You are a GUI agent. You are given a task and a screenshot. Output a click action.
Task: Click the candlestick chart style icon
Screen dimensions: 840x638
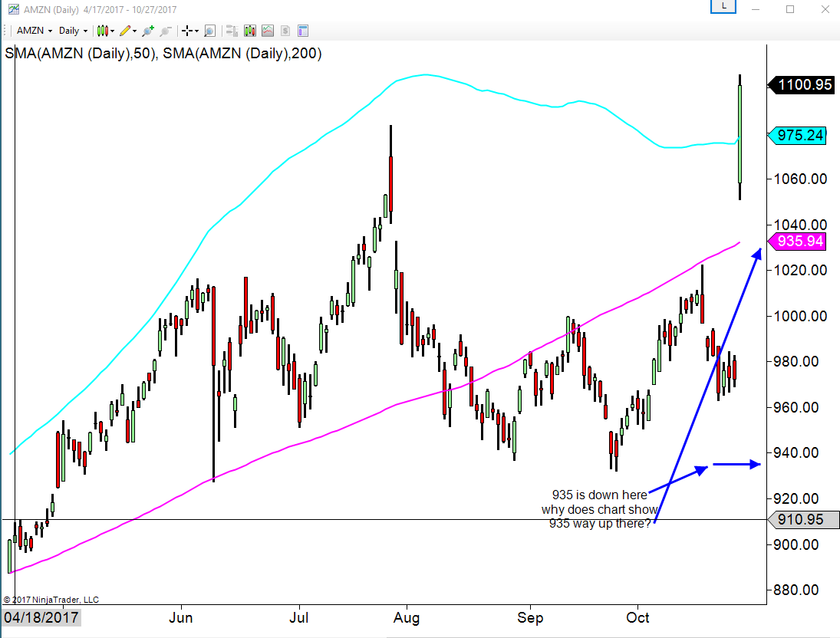click(102, 31)
